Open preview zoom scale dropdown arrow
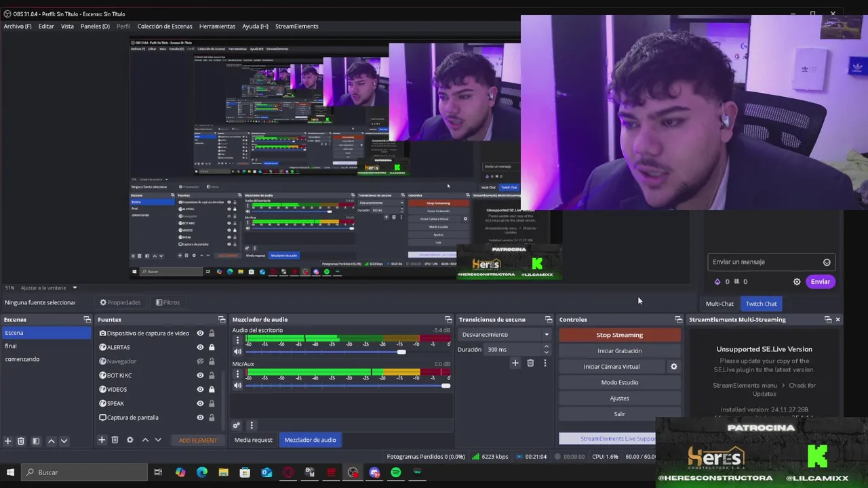 (x=75, y=288)
